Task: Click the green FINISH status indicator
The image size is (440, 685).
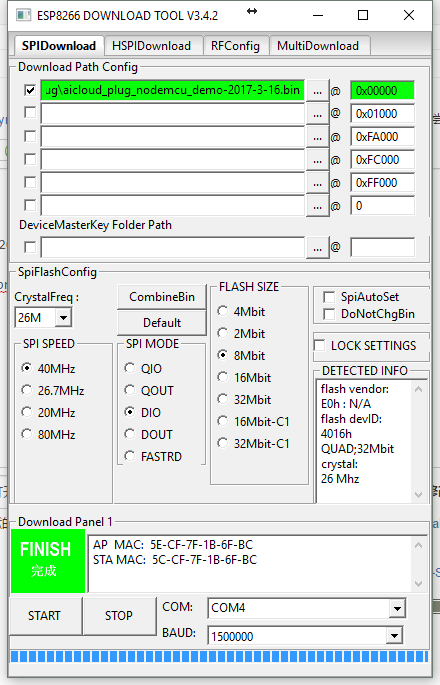Action: click(48, 561)
